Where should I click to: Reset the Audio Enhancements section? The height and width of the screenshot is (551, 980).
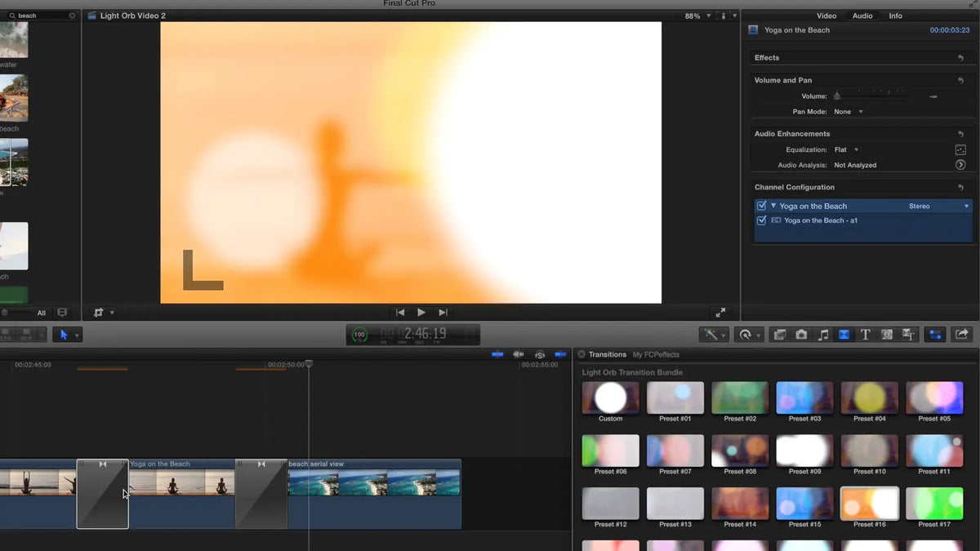tap(960, 134)
